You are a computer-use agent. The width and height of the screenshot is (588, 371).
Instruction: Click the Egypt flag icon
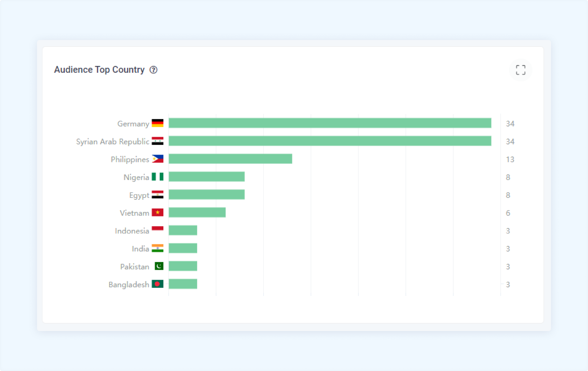tap(158, 194)
